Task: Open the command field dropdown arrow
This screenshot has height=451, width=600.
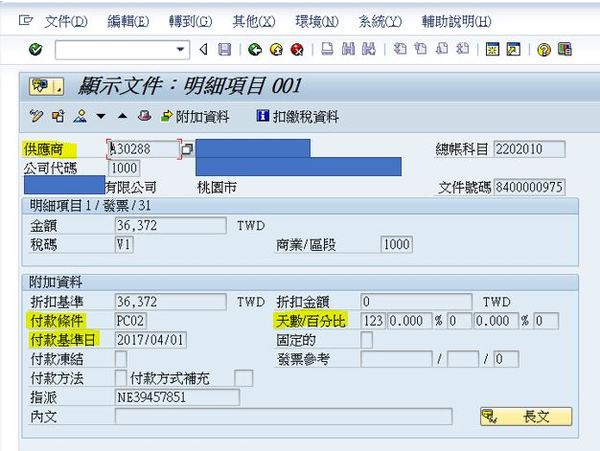Action: pyautogui.click(x=180, y=50)
